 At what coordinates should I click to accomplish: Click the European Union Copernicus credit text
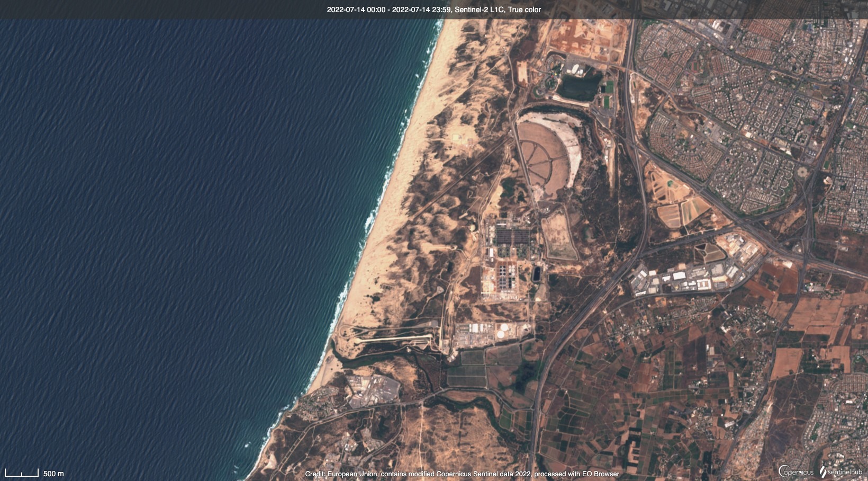click(x=462, y=474)
